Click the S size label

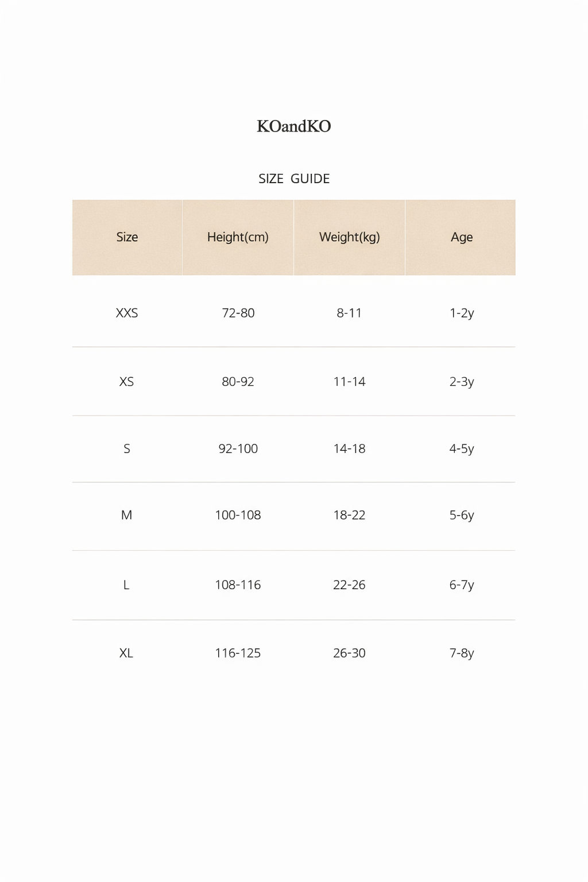pyautogui.click(x=127, y=448)
